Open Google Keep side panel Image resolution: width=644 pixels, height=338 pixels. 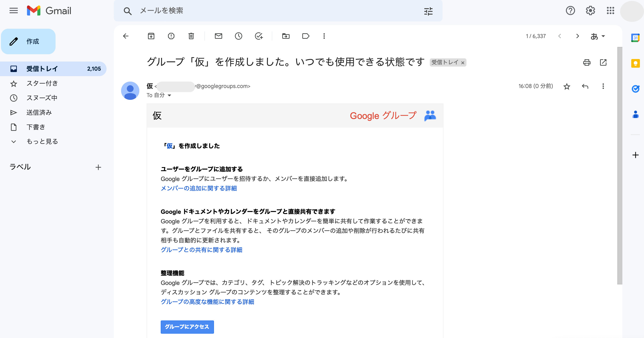click(635, 63)
